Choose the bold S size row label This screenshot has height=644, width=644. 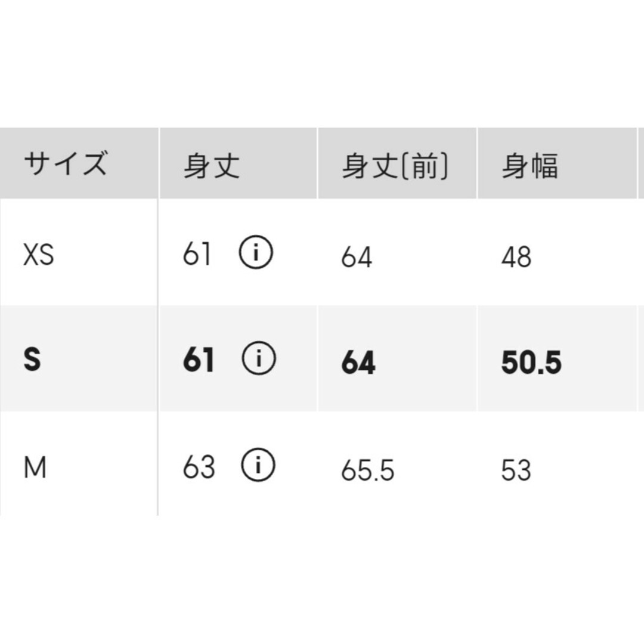click(32, 360)
